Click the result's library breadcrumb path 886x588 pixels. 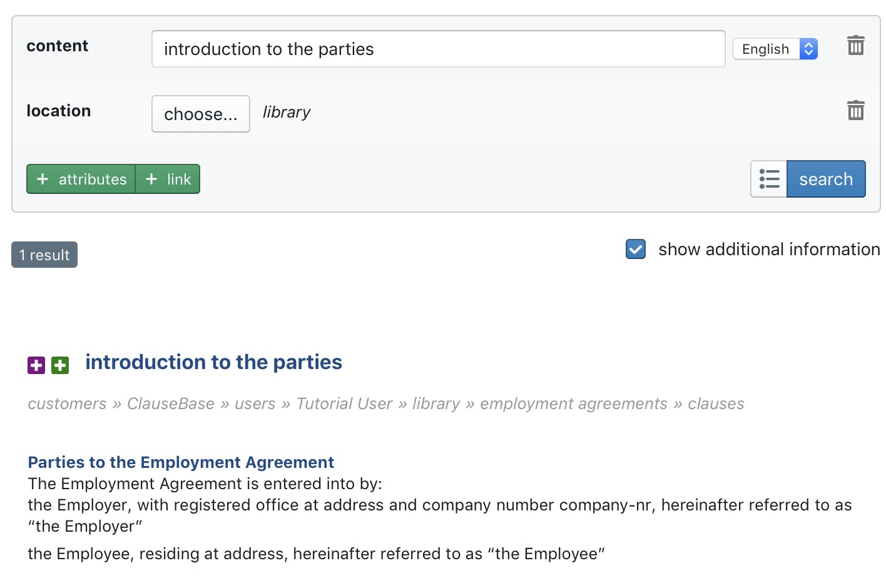click(386, 403)
